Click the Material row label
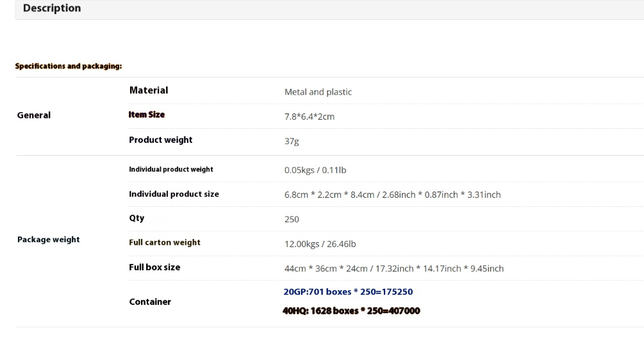 click(x=148, y=90)
